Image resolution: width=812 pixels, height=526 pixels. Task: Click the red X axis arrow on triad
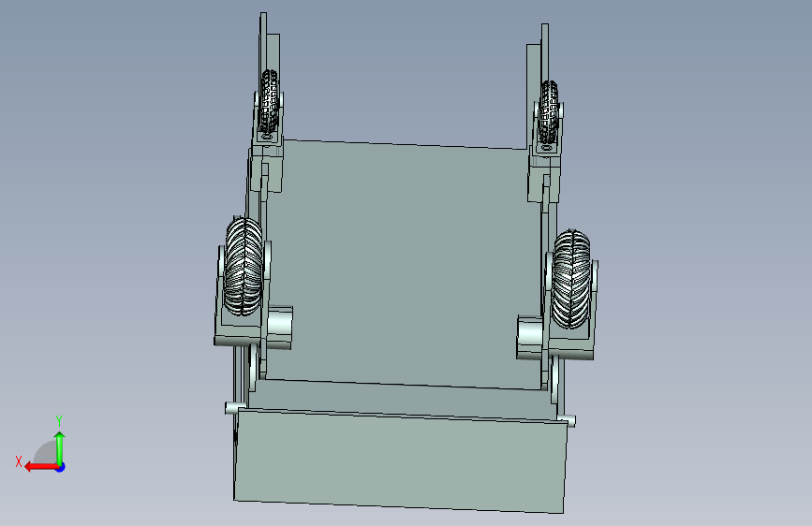40,467
